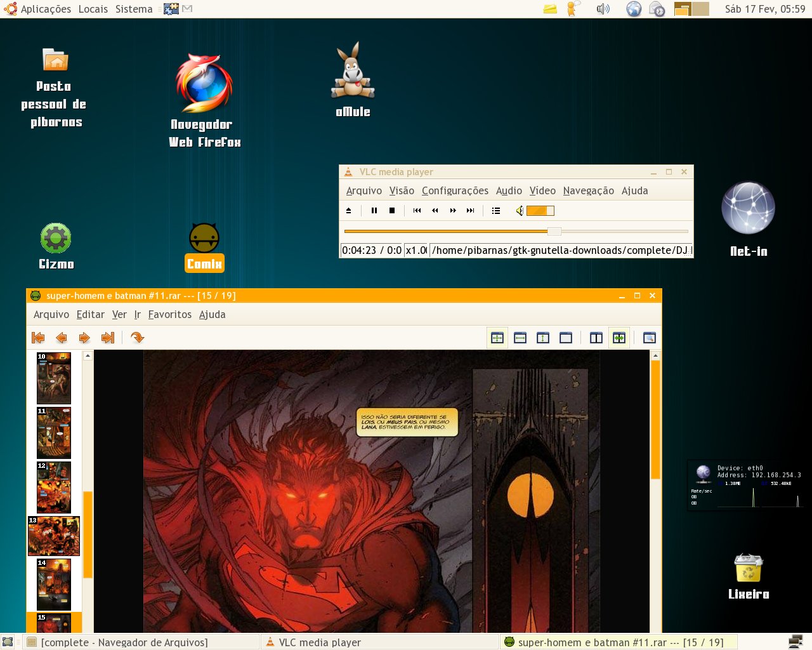Screen dimensions: 812x650
Task: Select page 10 thumbnail in Comix
Action: pyautogui.click(x=54, y=378)
